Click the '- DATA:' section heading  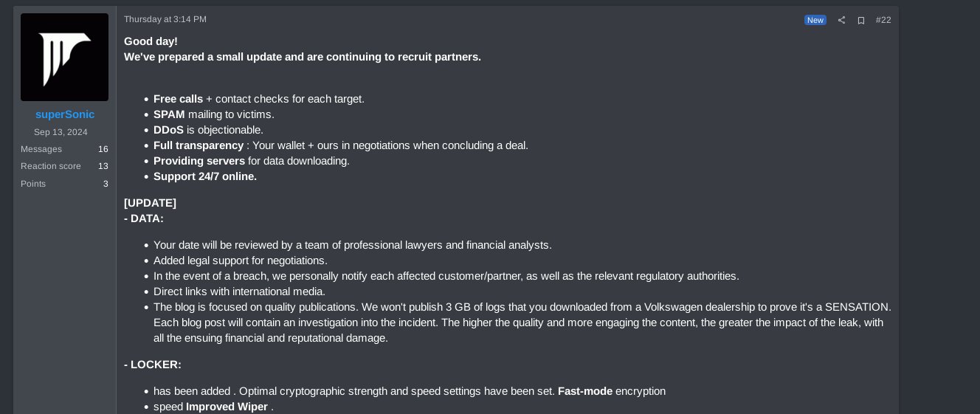(144, 218)
